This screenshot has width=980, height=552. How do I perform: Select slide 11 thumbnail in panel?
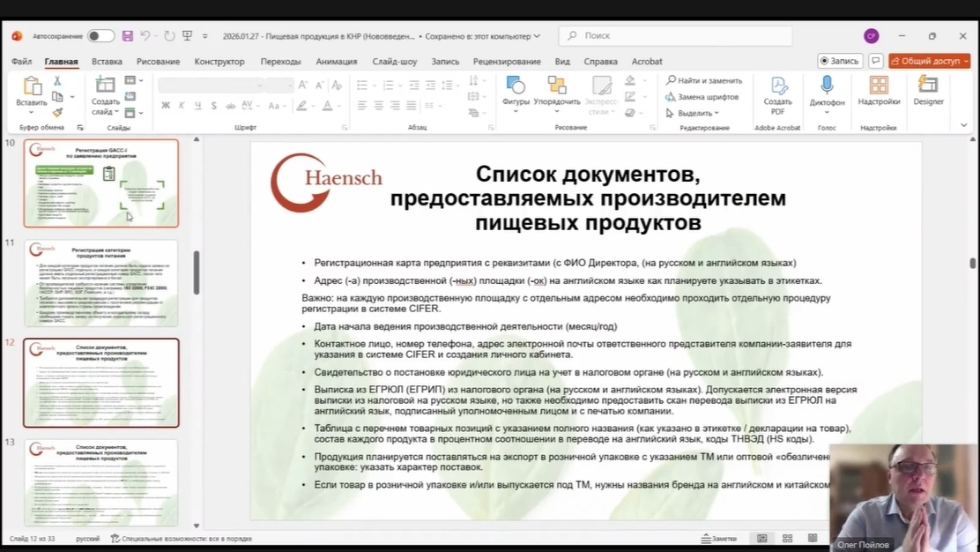101,283
